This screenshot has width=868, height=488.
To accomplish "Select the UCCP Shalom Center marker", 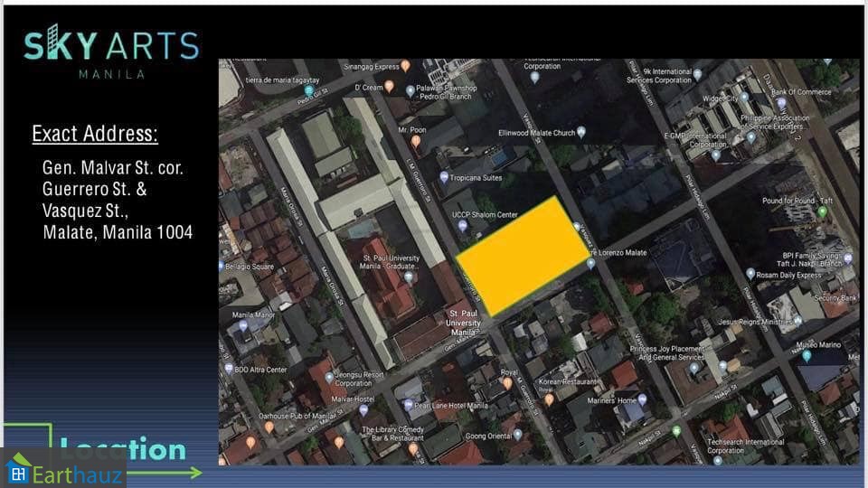I will (x=463, y=225).
